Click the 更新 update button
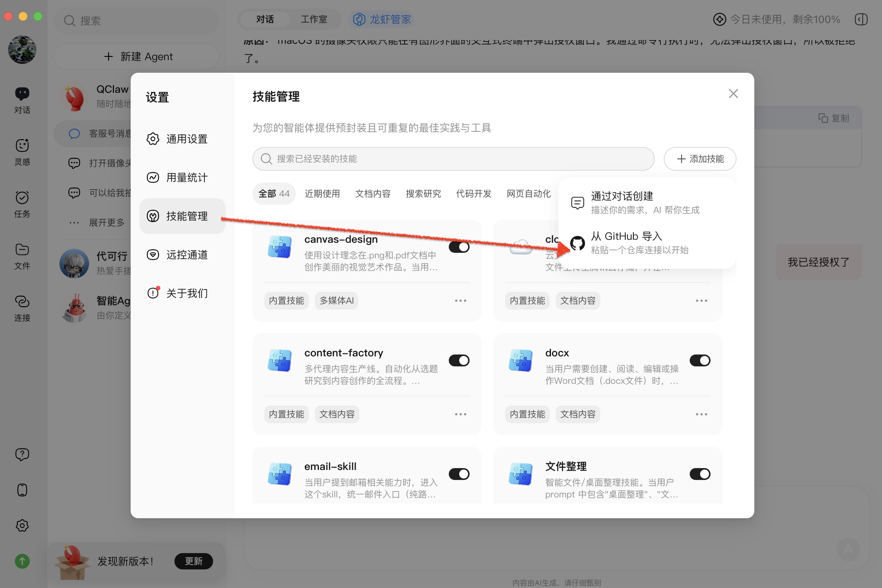The image size is (882, 588). (193, 561)
